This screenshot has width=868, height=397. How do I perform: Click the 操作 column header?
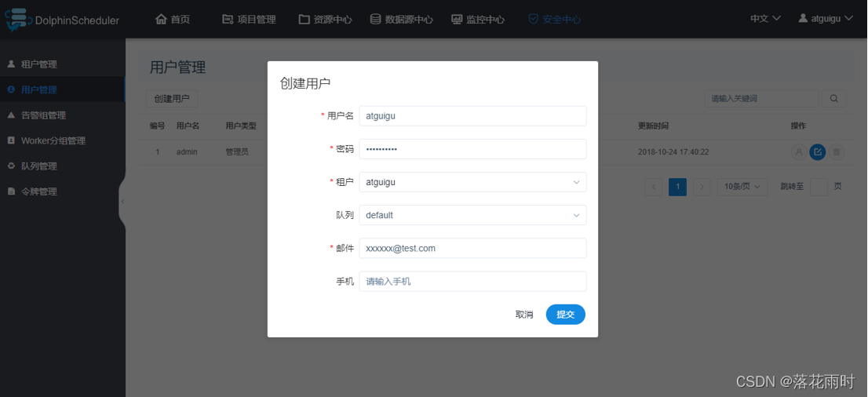(798, 126)
